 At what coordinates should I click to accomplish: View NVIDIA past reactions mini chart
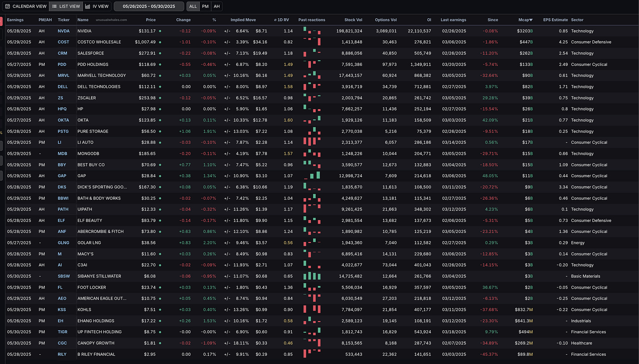tap(312, 31)
